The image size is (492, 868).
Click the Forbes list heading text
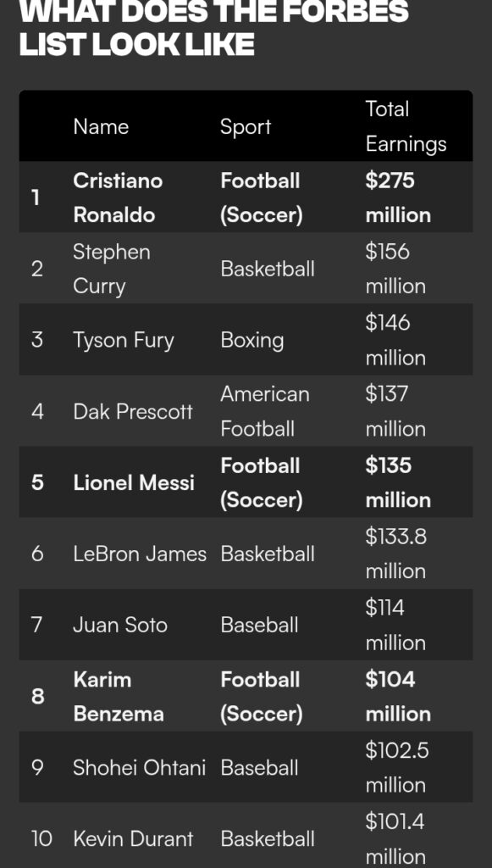tap(214, 28)
